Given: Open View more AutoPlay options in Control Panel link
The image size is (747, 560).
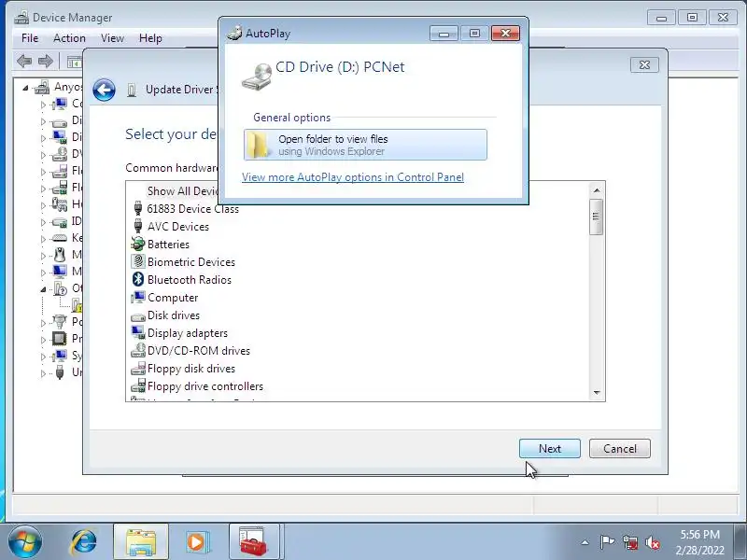Looking at the screenshot, I should tap(353, 177).
